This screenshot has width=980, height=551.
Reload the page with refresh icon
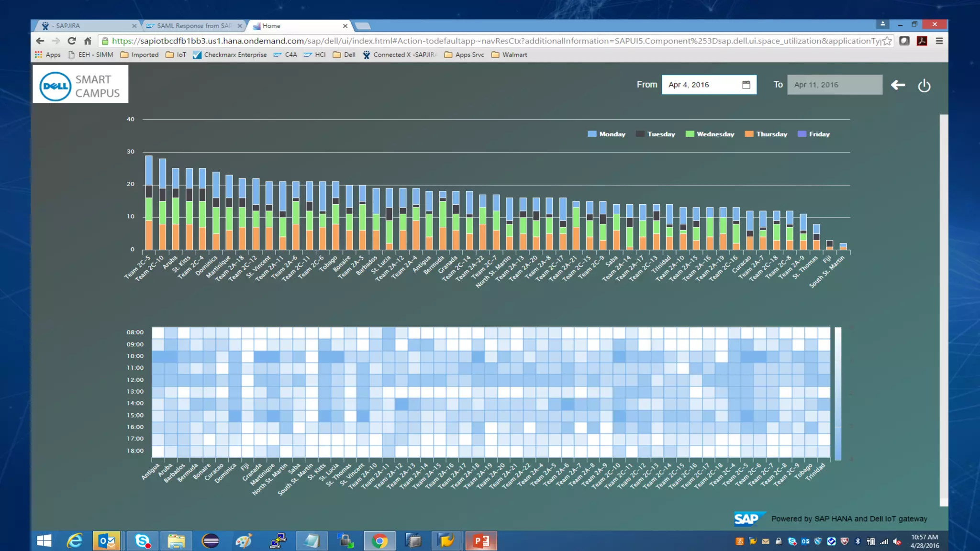(72, 41)
